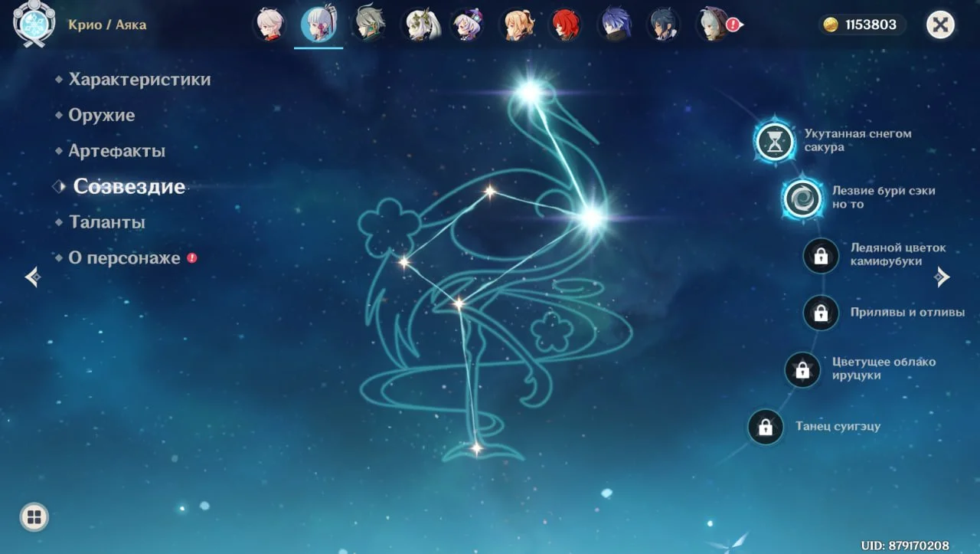
Task: Go to next character with right arrow
Action: (x=942, y=277)
